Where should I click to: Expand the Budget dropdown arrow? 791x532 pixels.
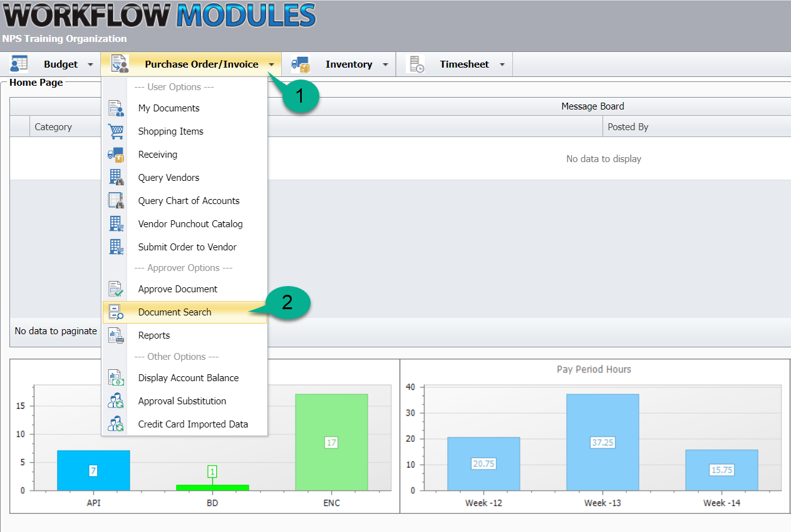tap(90, 64)
